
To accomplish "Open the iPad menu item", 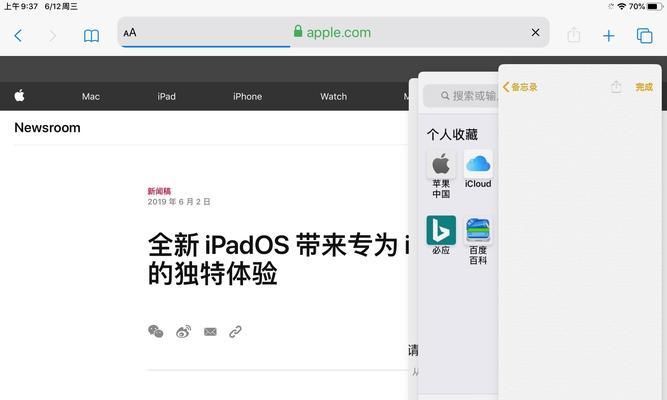I will click(x=166, y=97).
